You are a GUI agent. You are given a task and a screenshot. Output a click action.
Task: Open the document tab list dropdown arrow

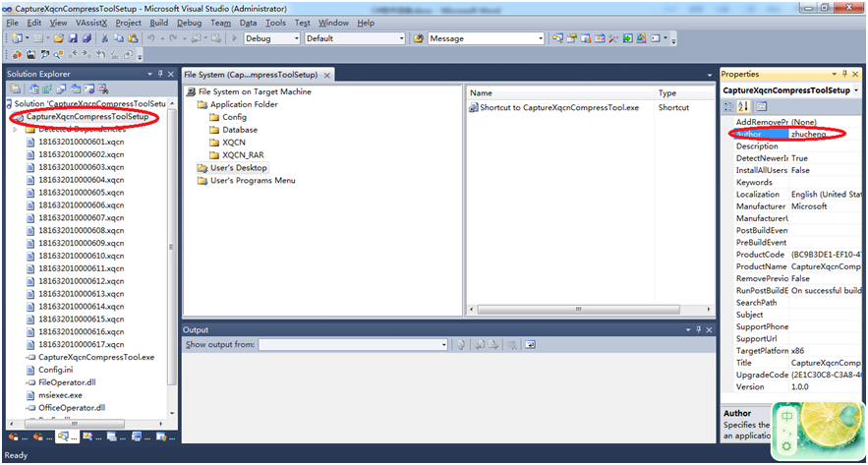[710, 75]
